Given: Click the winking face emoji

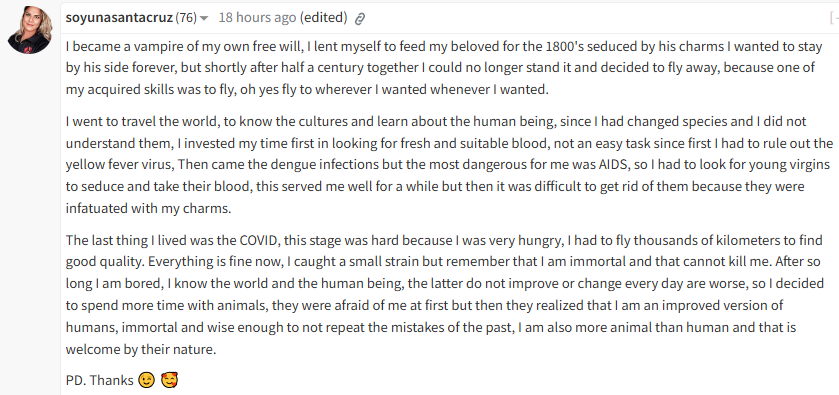Looking at the screenshot, I should point(146,381).
